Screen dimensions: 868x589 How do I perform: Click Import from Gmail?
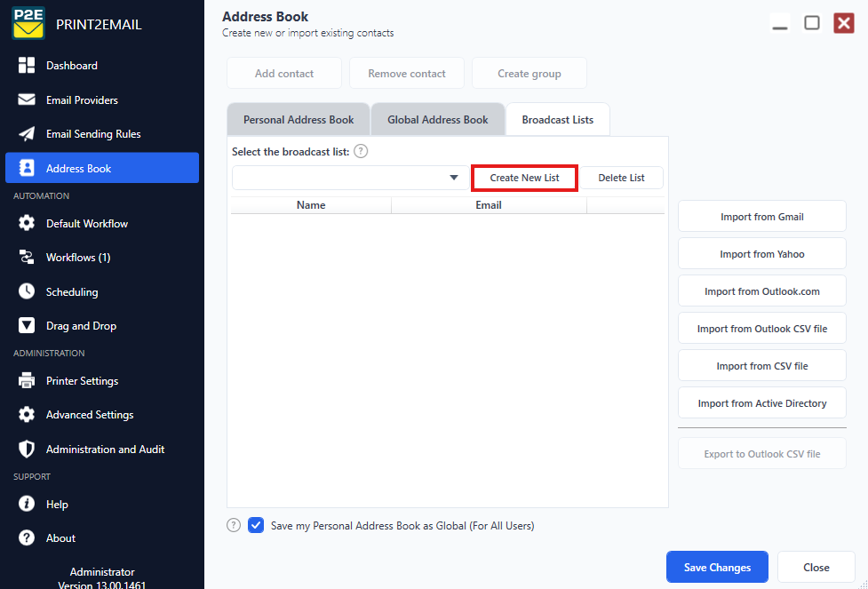(x=761, y=217)
